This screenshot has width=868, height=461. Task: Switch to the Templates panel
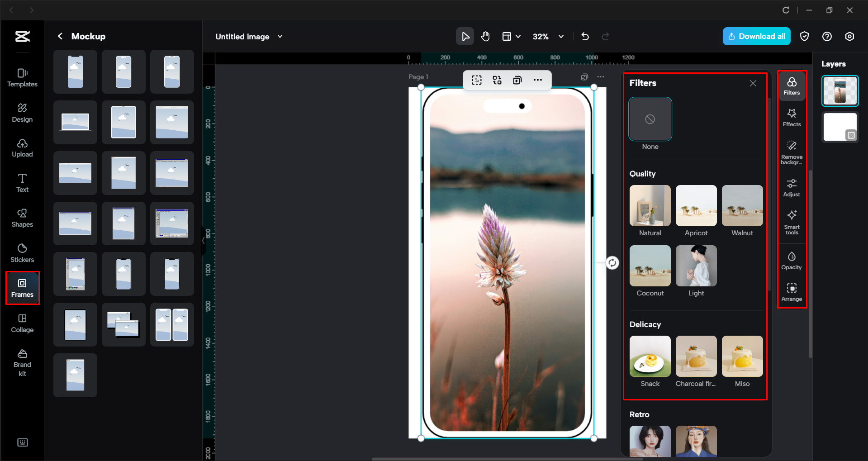click(22, 77)
